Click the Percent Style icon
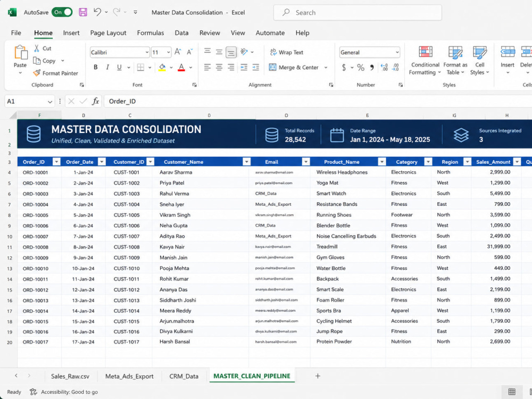Viewport: 532px width, 399px height. tap(361, 68)
